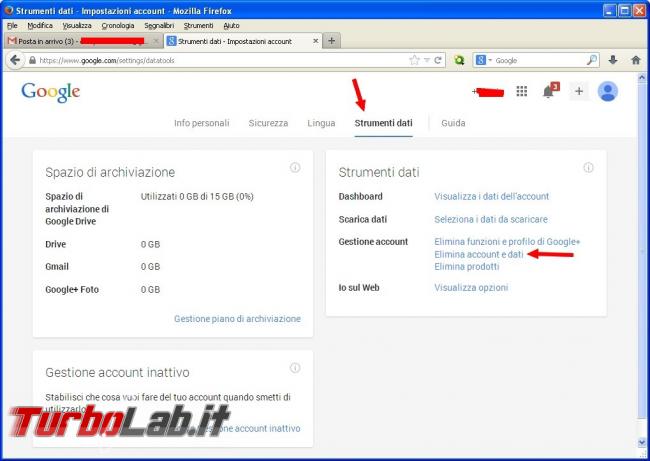Click the search magnifier icon

tap(592, 61)
